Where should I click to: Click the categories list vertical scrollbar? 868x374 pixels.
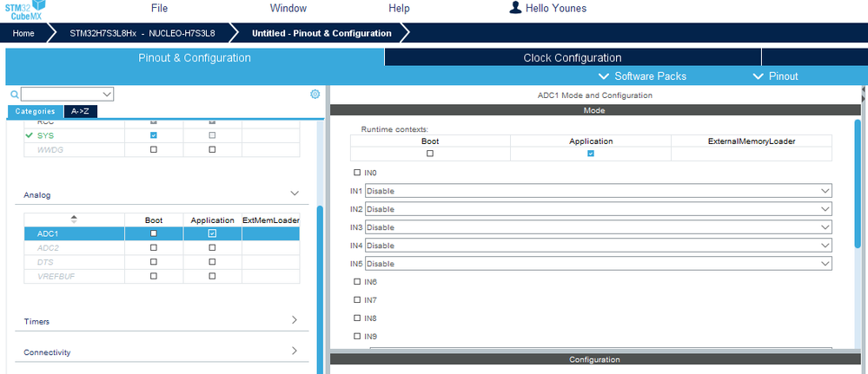[x=320, y=291]
